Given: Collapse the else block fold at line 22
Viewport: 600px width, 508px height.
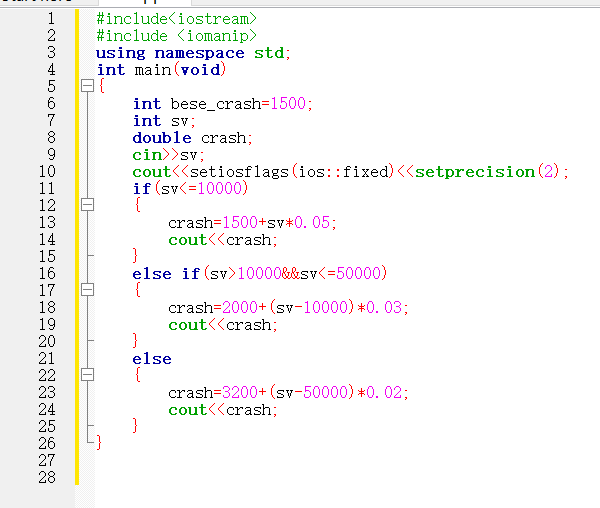Looking at the screenshot, I should (87, 374).
